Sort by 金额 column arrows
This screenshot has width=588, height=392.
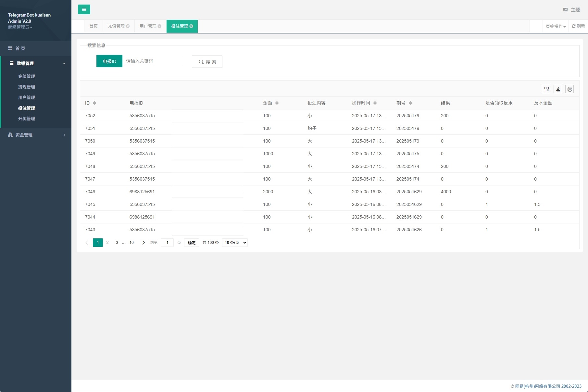pyautogui.click(x=277, y=103)
